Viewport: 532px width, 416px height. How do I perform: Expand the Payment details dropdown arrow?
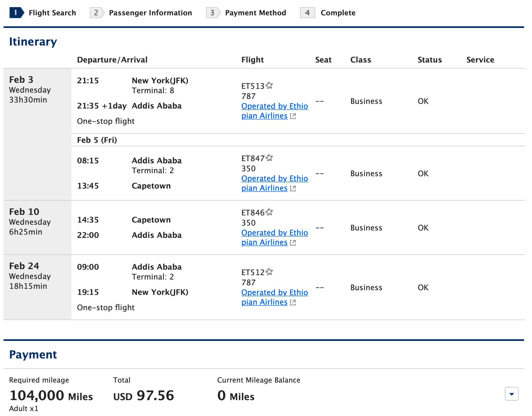tap(512, 394)
